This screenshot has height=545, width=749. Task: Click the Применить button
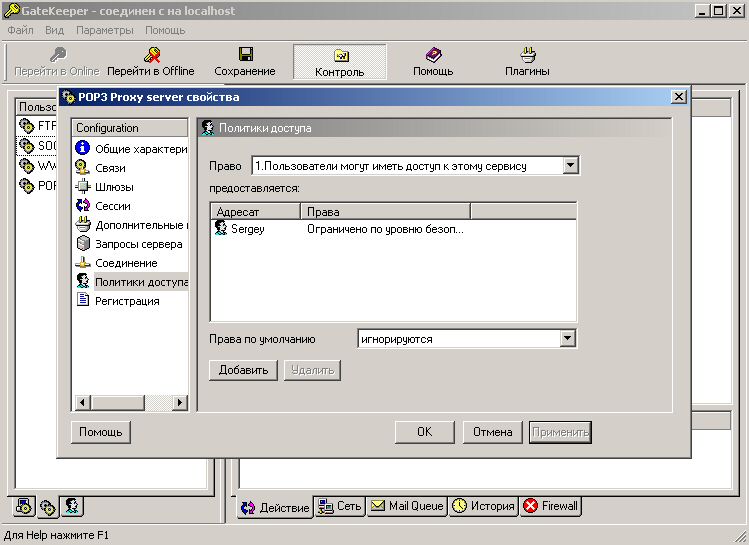pyautogui.click(x=560, y=432)
